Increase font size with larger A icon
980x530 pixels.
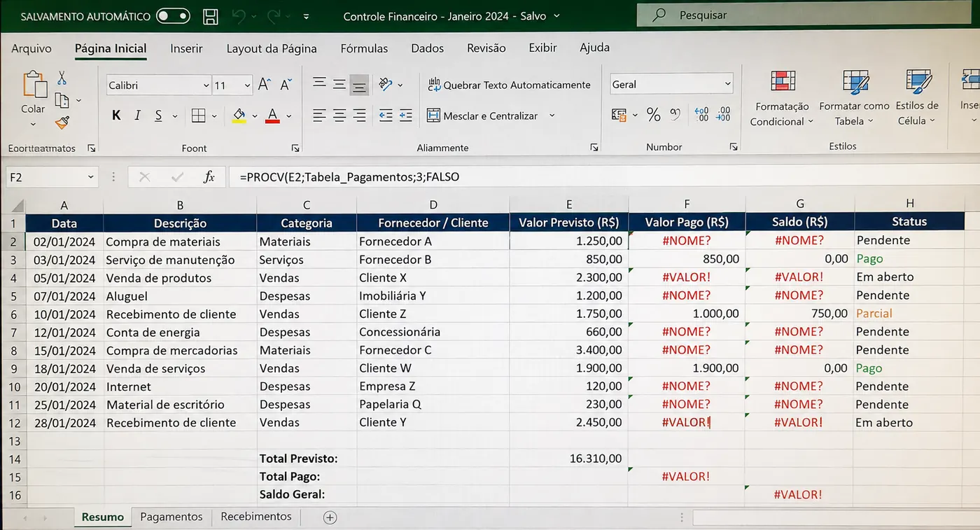click(264, 85)
